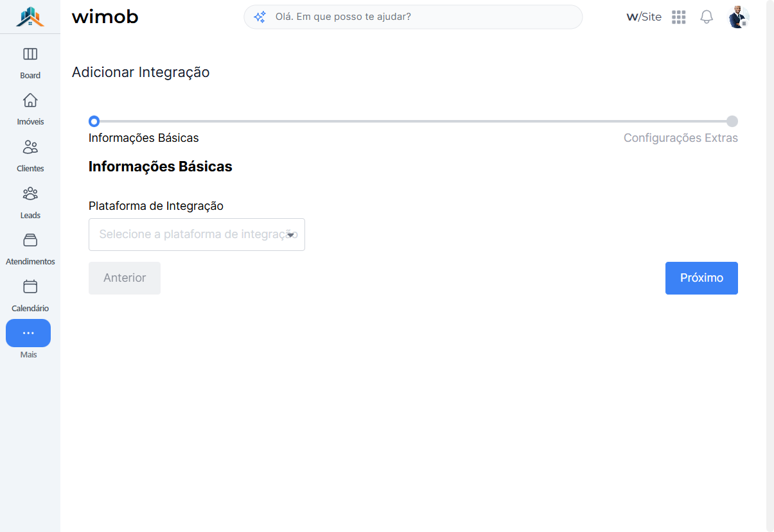The image size is (774, 532).
Task: Click the page vertical scrollbar
Action: coord(770,266)
